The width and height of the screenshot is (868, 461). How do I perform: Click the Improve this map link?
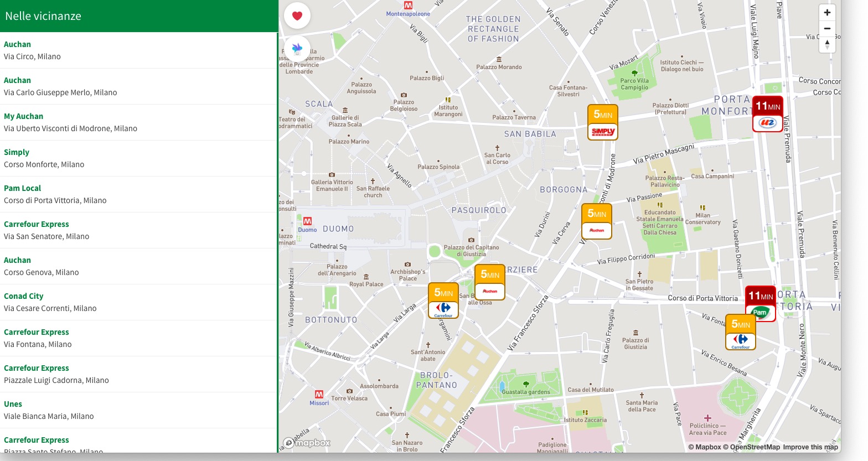[810, 447]
